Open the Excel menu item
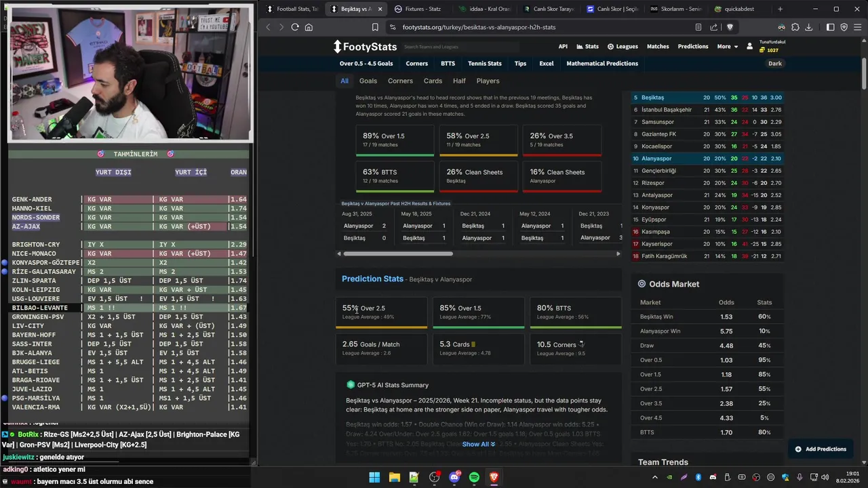This screenshot has height=488, width=868. pos(547,64)
